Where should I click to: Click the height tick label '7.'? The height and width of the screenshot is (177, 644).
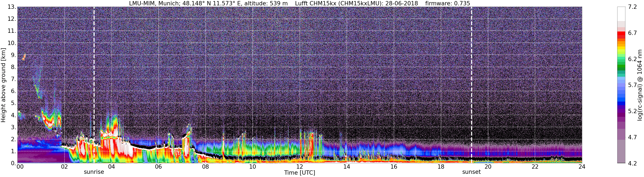coord(13,79)
